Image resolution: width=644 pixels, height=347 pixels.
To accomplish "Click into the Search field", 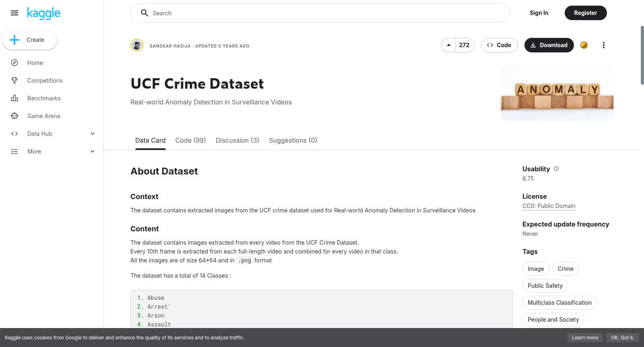I will pyautogui.click(x=320, y=13).
